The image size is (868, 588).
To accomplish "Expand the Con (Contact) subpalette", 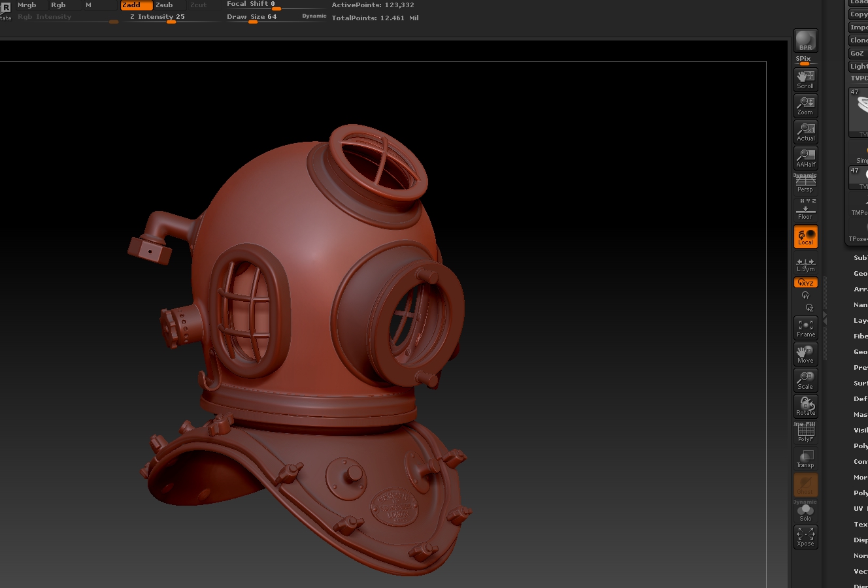I will point(860,461).
